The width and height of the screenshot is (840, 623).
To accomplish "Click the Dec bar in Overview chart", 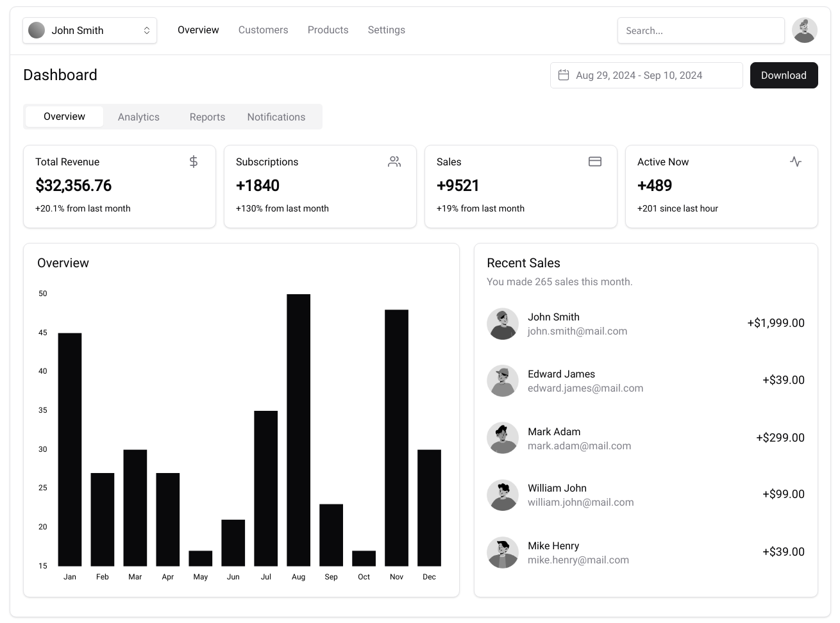I will [x=429, y=508].
